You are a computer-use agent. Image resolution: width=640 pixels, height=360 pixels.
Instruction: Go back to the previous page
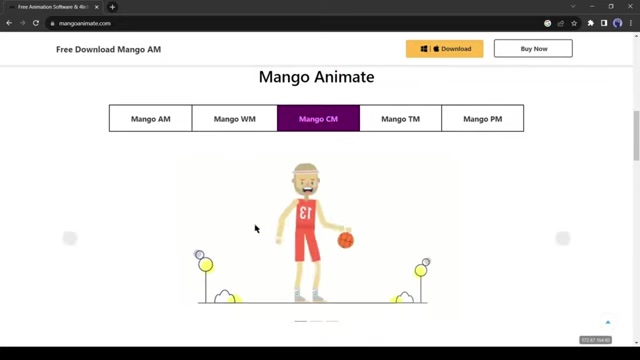pos(9,23)
